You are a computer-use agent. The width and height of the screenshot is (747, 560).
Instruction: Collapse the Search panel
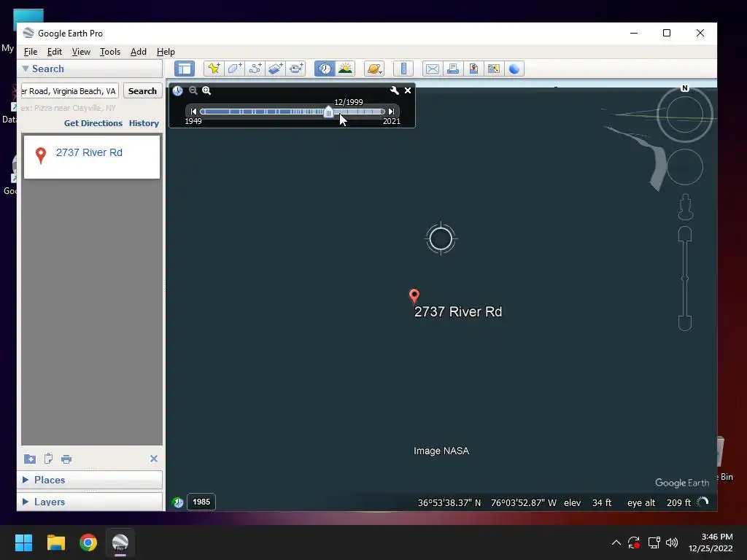(26, 69)
